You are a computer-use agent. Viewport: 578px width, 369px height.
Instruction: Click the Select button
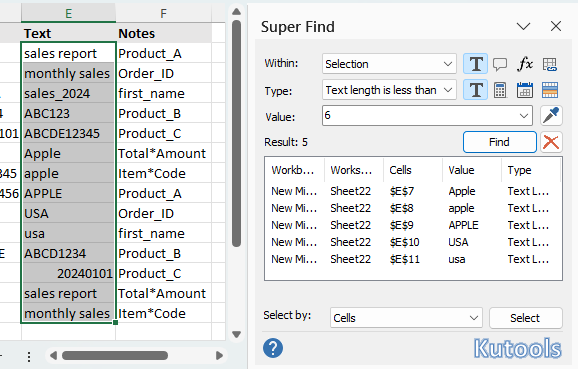point(526,318)
